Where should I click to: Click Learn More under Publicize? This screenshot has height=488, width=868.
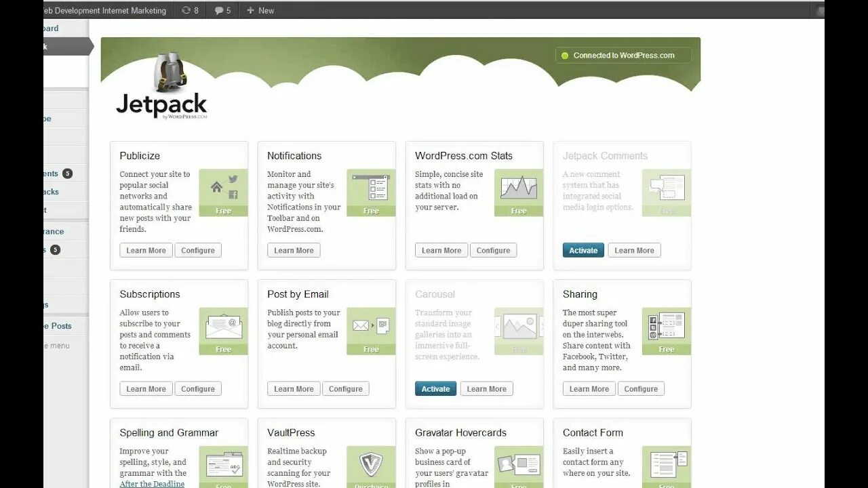pyautogui.click(x=146, y=250)
